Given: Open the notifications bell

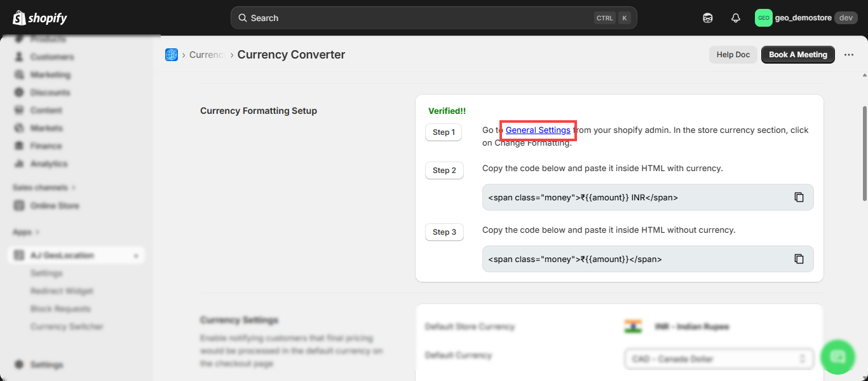Looking at the screenshot, I should (x=735, y=18).
